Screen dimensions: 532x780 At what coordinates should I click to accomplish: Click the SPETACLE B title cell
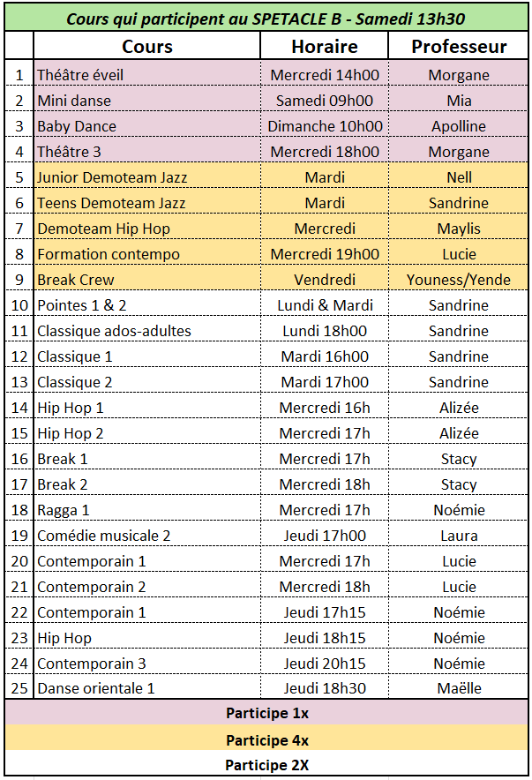[266, 18]
